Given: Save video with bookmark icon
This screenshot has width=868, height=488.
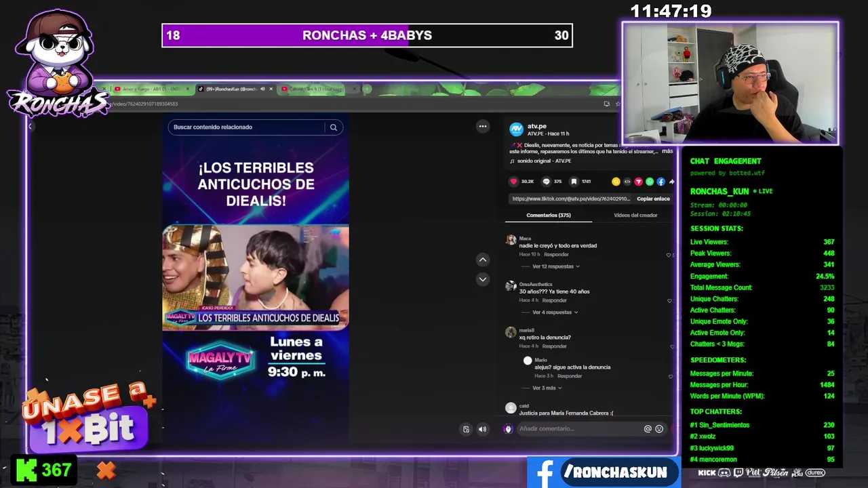Looking at the screenshot, I should tap(574, 182).
